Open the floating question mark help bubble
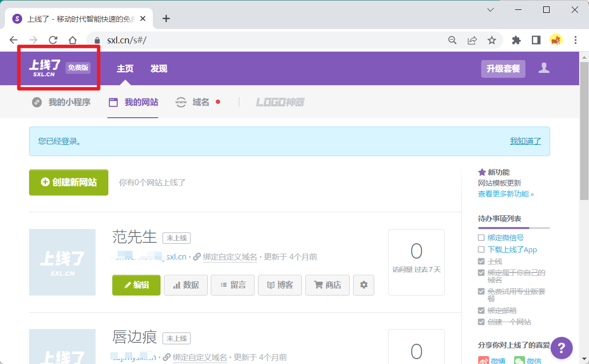589x364 pixels. coord(561,348)
